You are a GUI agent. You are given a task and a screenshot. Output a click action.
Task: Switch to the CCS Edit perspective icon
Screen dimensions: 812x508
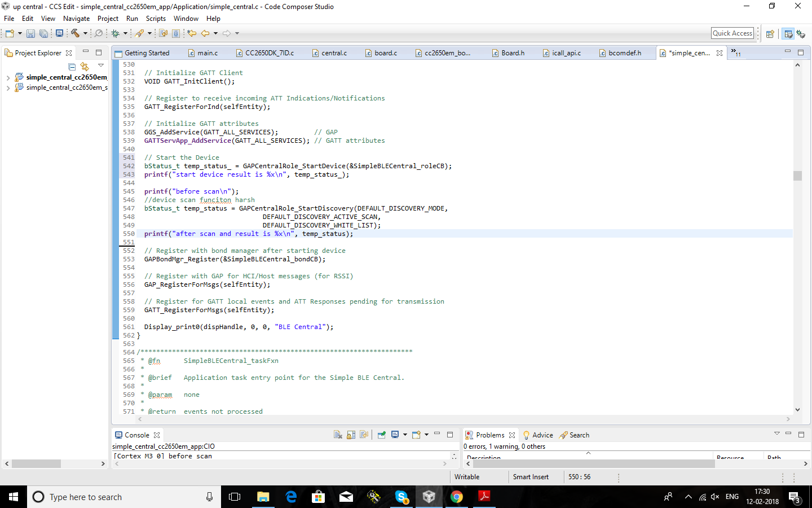(x=788, y=34)
